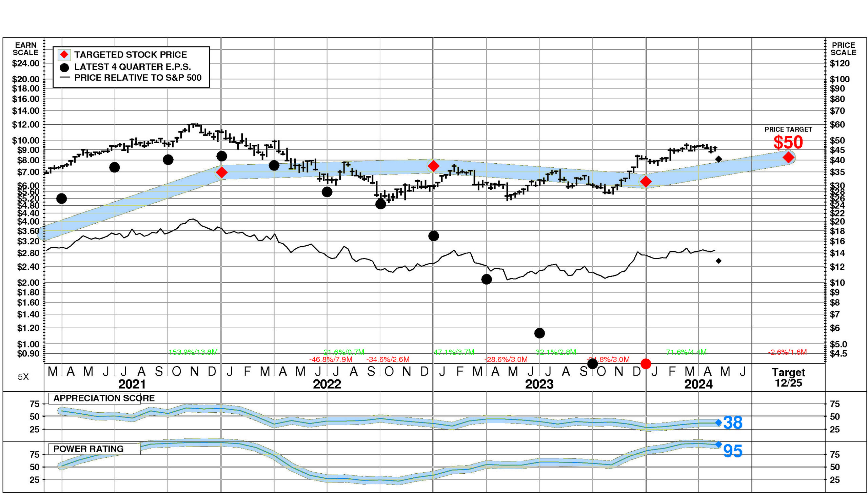Click the red diamond in the legend box
Viewport: 868px width, 495px height.
(64, 55)
